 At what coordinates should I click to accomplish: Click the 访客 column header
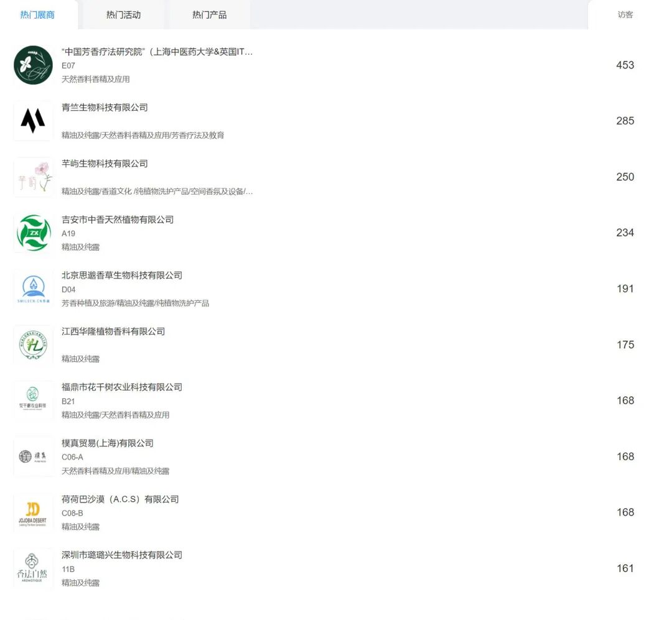pos(625,14)
